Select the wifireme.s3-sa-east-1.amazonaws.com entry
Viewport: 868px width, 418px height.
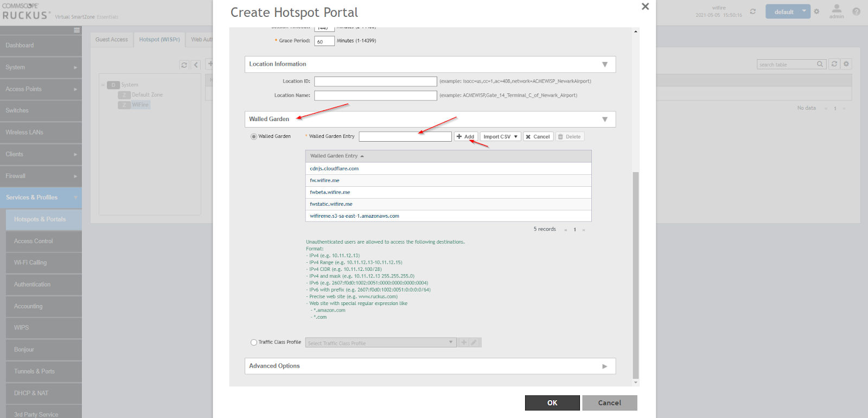(x=448, y=216)
